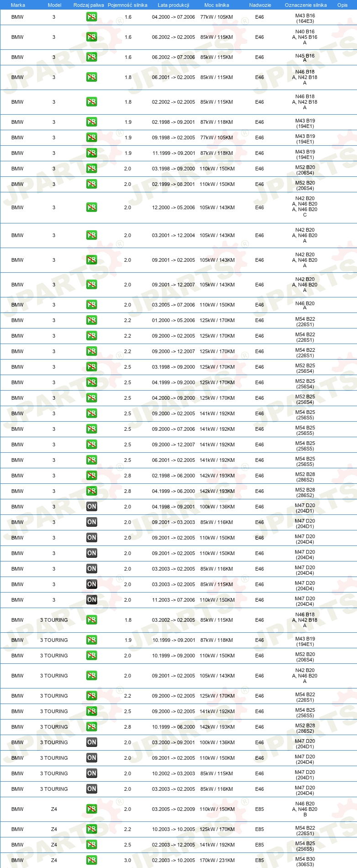Image resolution: width=357 pixels, height=868 pixels.
Task: Click the 100kW / 136KM cell in BMW 3 row
Action: [x=217, y=507]
